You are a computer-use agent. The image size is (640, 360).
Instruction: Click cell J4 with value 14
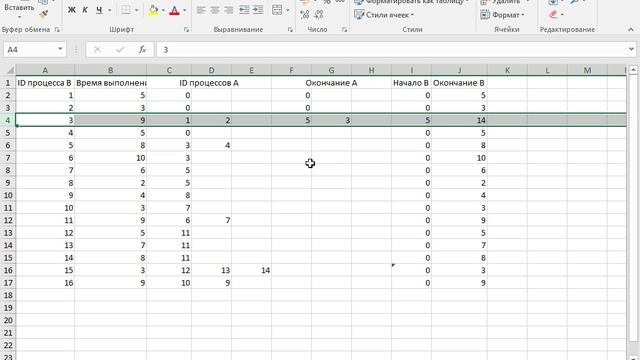coord(459,120)
